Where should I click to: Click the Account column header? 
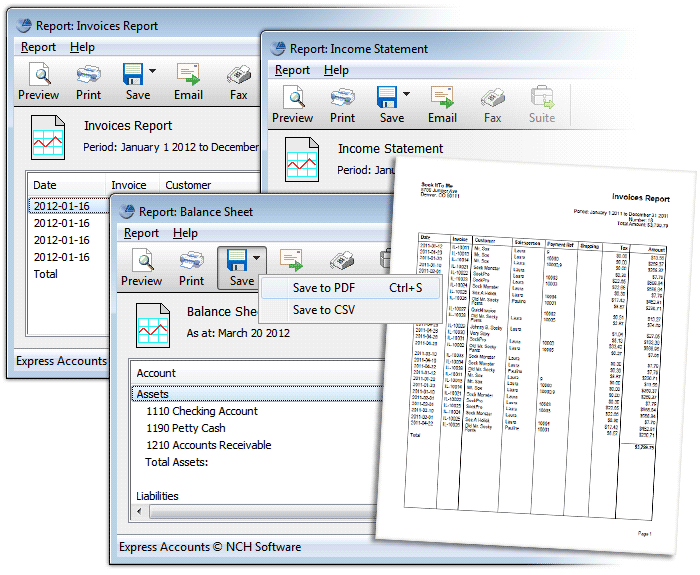point(156,373)
